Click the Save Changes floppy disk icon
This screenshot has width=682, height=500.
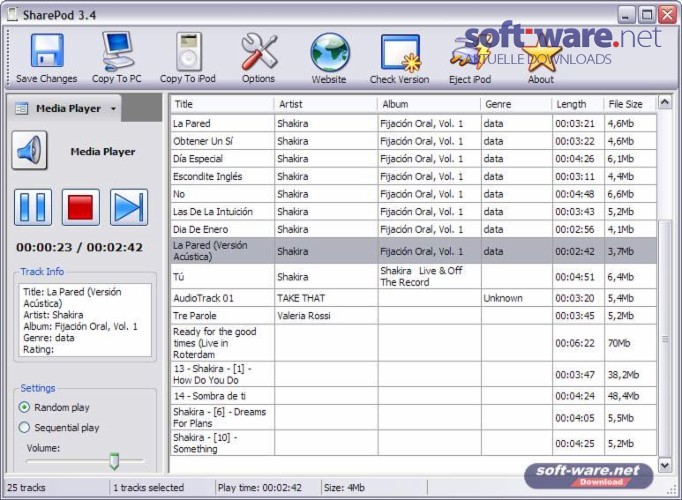tap(47, 50)
